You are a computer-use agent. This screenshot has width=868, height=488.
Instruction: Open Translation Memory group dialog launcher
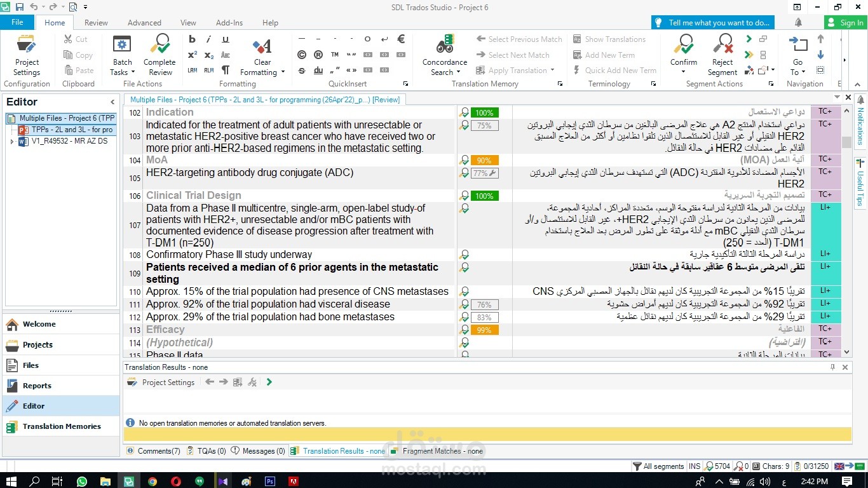point(560,84)
